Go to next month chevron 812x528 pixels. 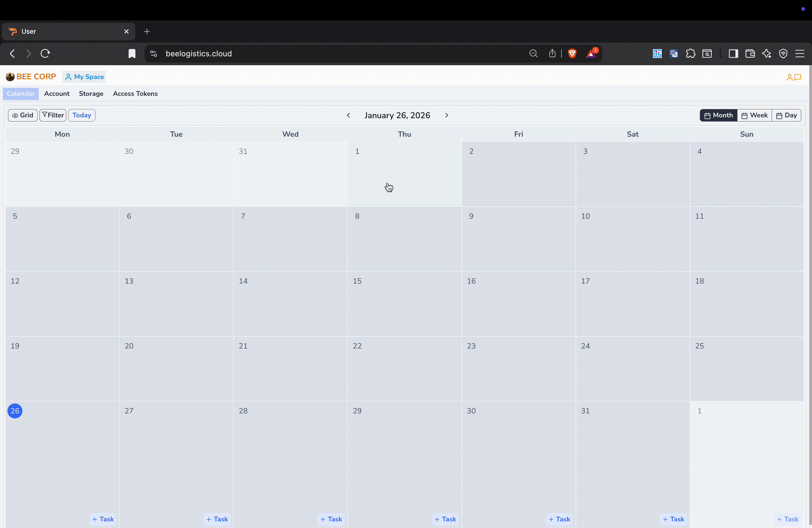(446, 115)
